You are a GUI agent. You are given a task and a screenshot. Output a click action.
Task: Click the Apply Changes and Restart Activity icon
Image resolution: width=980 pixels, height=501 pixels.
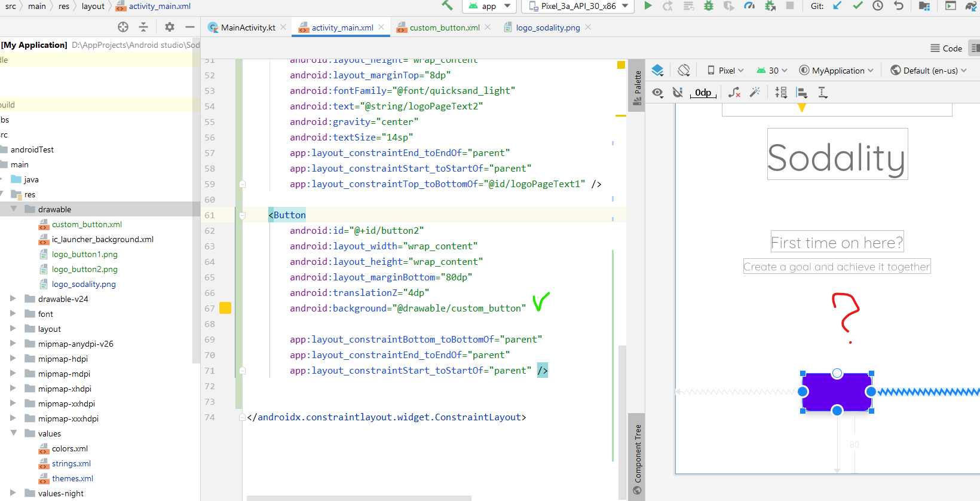click(x=668, y=6)
